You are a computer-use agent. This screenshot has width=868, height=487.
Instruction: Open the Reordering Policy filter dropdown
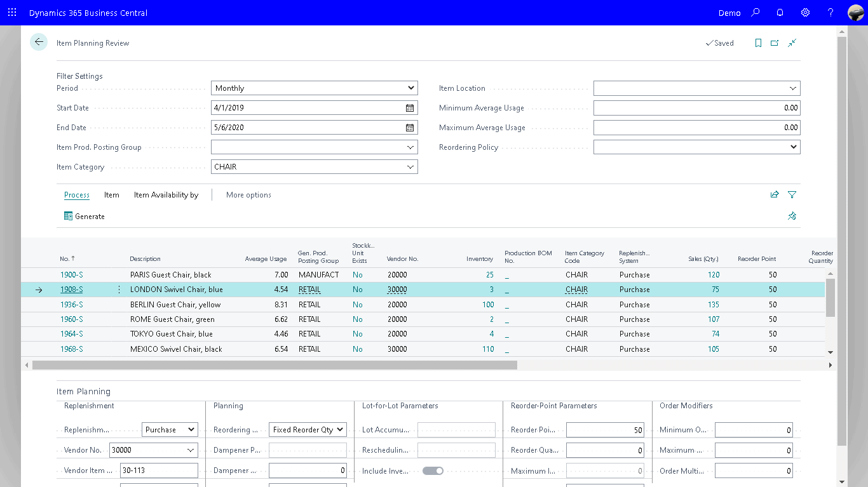(697, 147)
